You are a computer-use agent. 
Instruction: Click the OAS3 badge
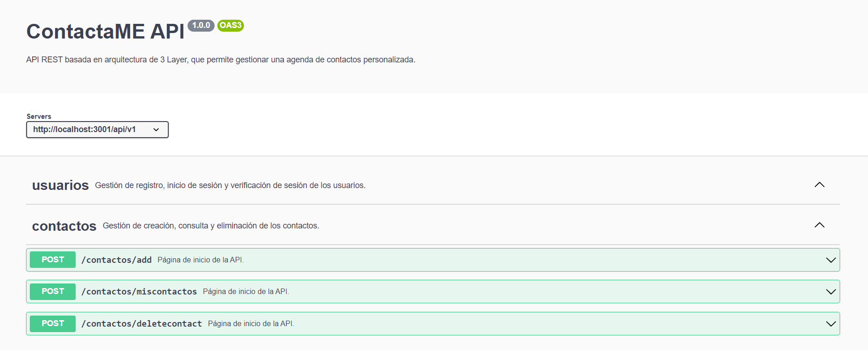tap(231, 25)
